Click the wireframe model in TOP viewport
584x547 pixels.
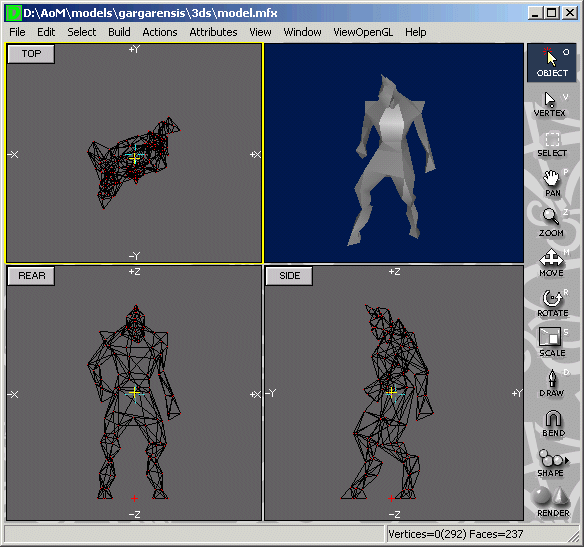[x=133, y=162]
